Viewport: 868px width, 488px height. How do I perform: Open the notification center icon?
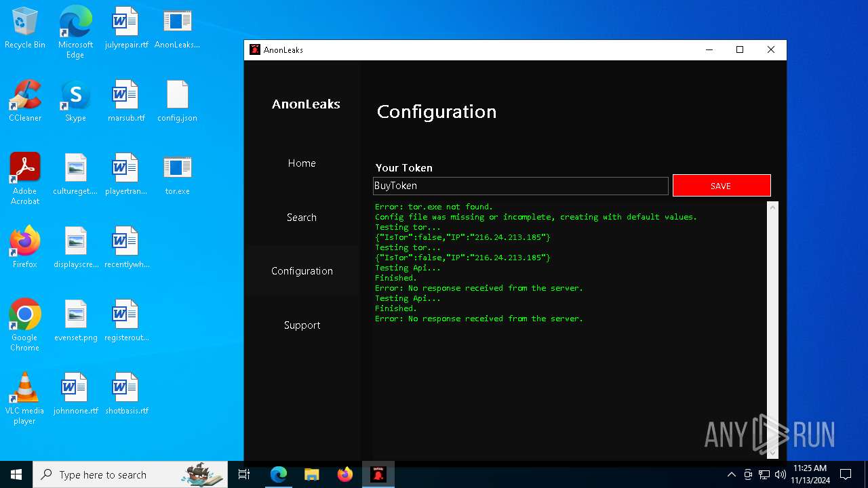(846, 474)
